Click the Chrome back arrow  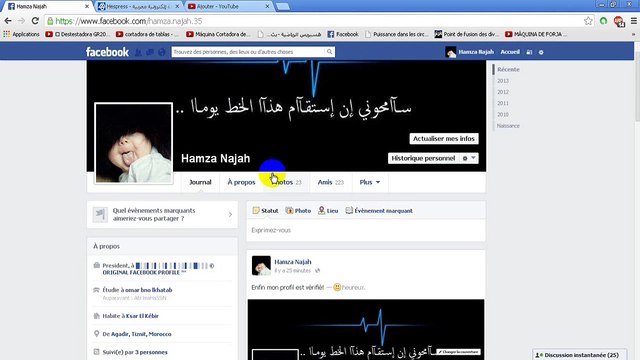(8, 21)
